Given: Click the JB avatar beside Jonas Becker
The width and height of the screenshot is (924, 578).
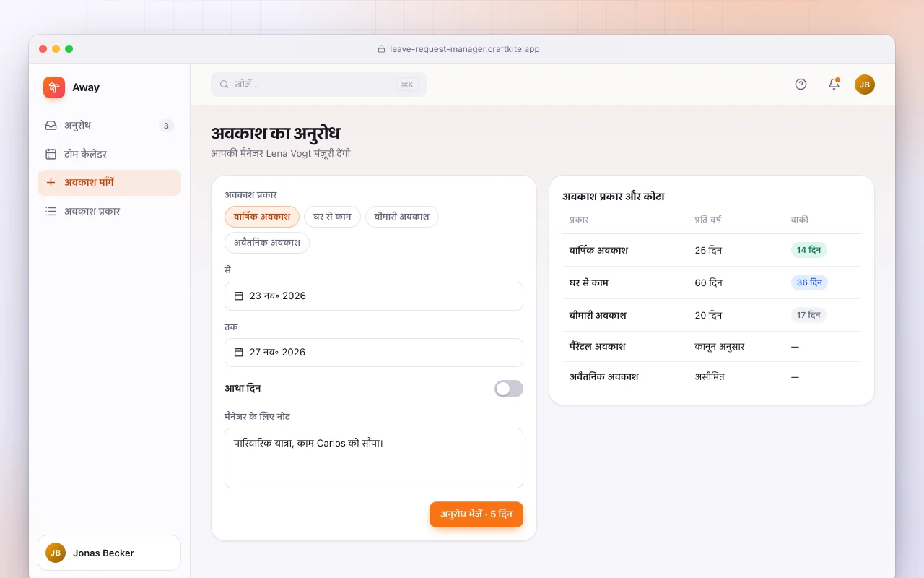Looking at the screenshot, I should click(56, 553).
